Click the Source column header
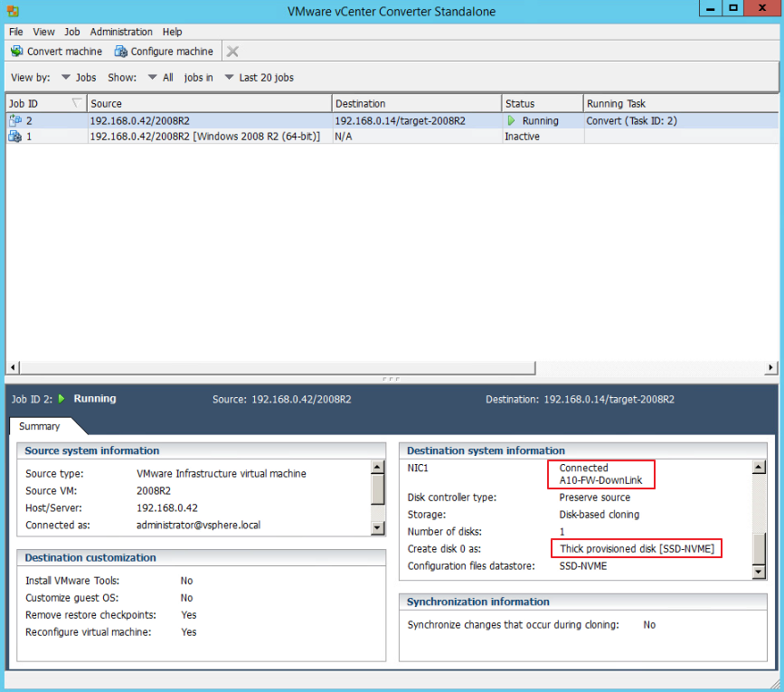784x692 pixels. [210, 103]
